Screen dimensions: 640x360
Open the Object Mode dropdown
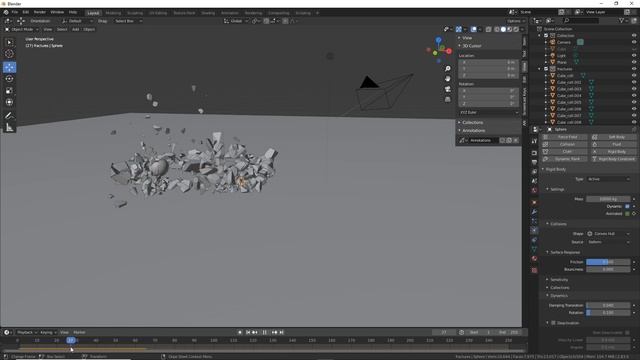click(x=22, y=29)
